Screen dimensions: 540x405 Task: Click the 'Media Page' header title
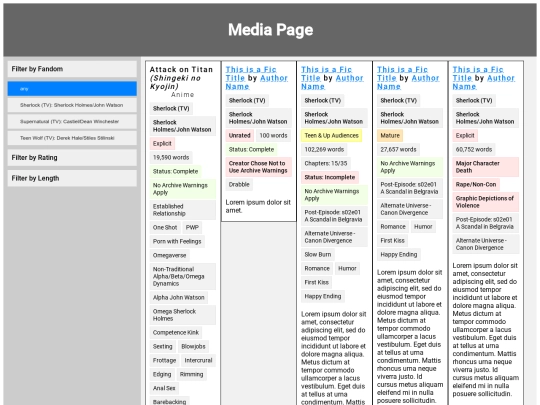[x=270, y=30]
